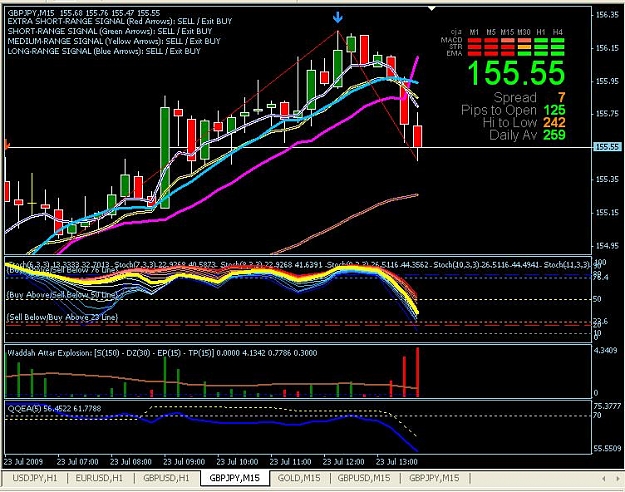Click the 75.3777 level on QQEA scale
Viewport: 625px width, 492px height.
click(607, 406)
